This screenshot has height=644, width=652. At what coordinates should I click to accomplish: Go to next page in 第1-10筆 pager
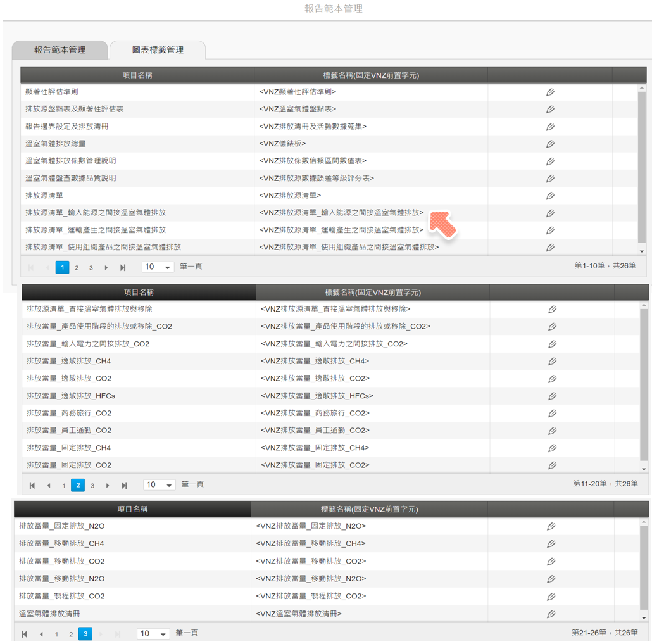tap(106, 268)
